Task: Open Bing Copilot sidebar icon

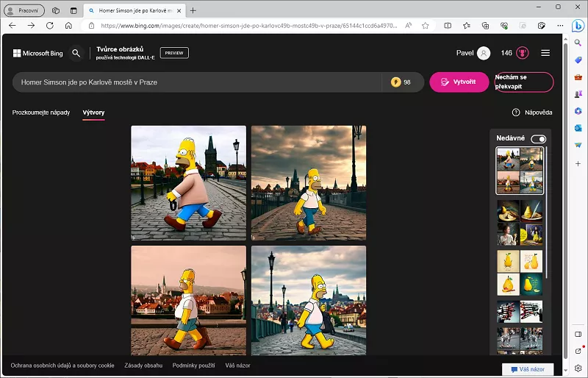Action: click(x=578, y=25)
